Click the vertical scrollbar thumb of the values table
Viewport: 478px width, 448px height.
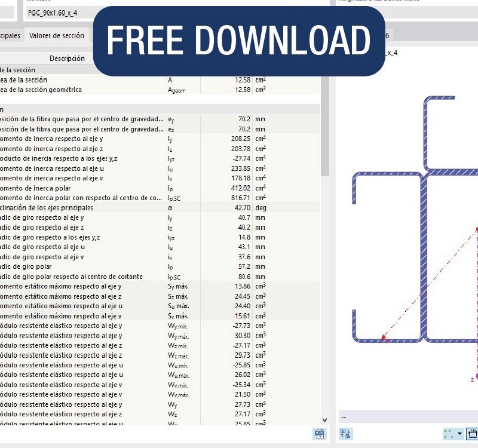coord(324,126)
